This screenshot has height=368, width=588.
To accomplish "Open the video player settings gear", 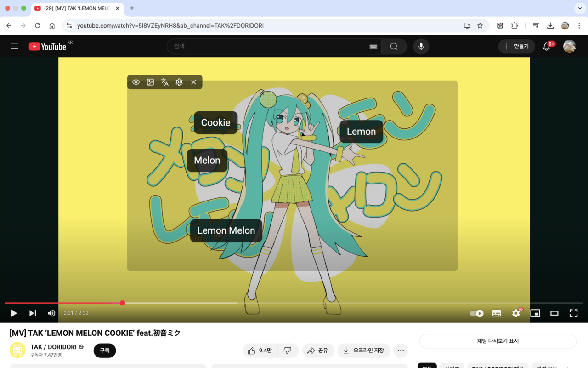I will pos(516,313).
